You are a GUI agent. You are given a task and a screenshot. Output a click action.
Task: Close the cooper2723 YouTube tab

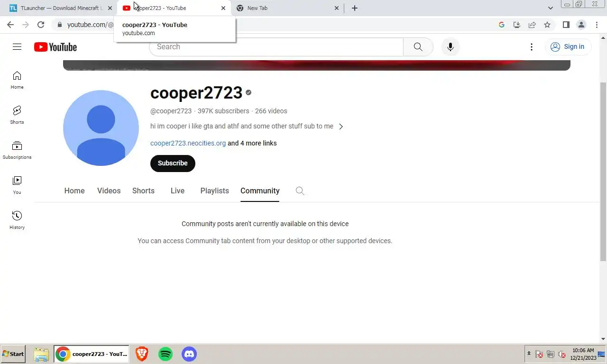point(223,8)
